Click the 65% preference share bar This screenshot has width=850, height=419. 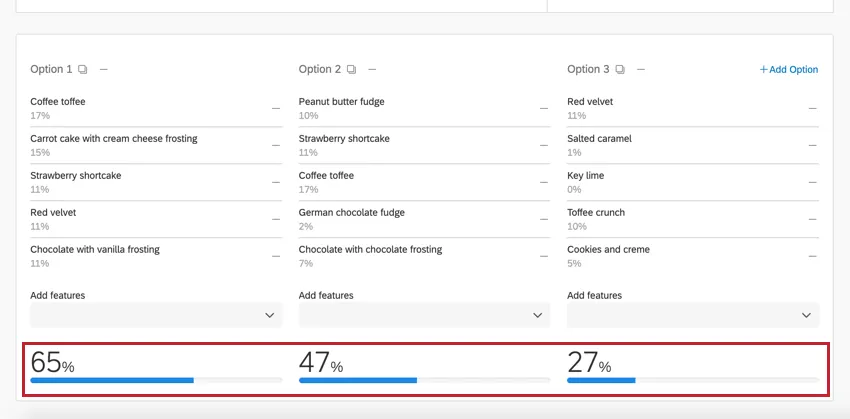tap(156, 380)
